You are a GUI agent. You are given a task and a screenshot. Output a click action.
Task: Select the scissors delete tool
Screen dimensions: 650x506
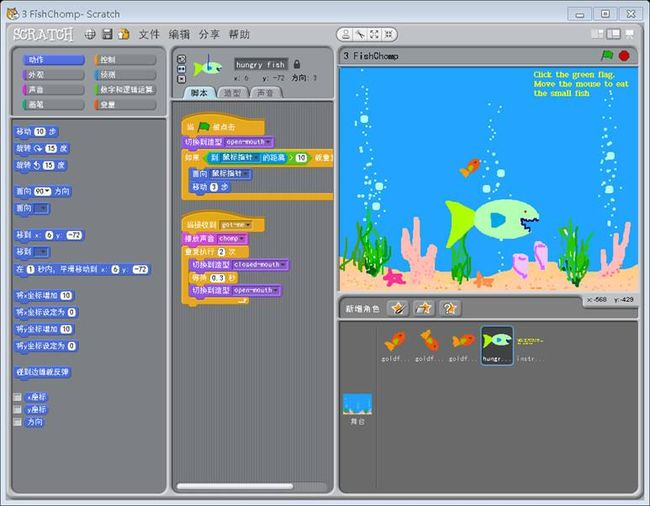[360, 34]
